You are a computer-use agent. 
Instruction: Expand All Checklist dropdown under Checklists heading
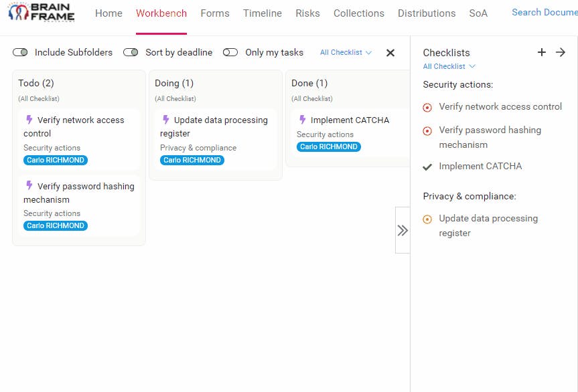[449, 66]
